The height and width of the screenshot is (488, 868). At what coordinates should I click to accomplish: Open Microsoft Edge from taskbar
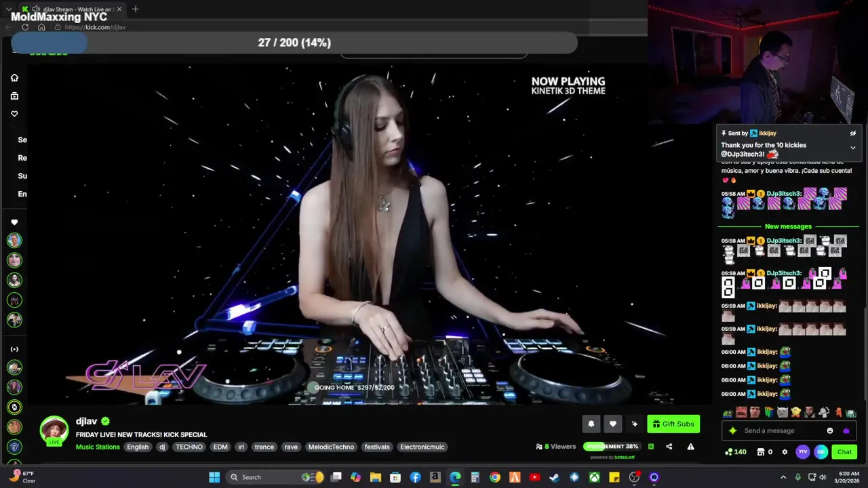(455, 477)
